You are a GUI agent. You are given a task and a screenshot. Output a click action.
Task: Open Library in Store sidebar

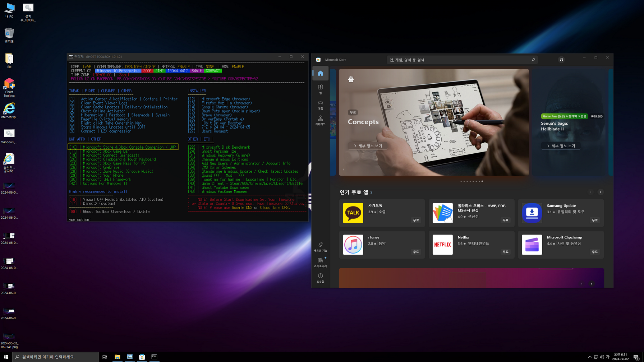320,263
